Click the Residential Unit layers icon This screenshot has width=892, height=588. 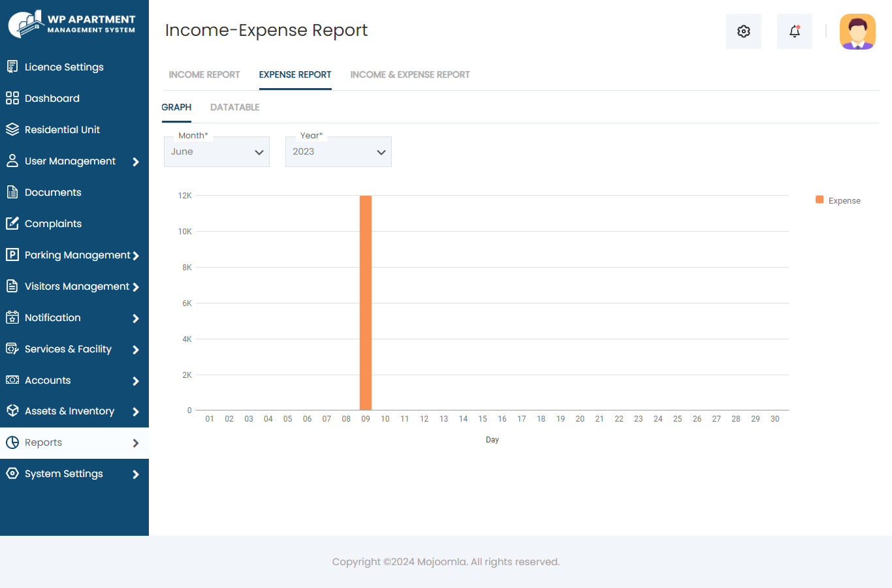[12, 129]
